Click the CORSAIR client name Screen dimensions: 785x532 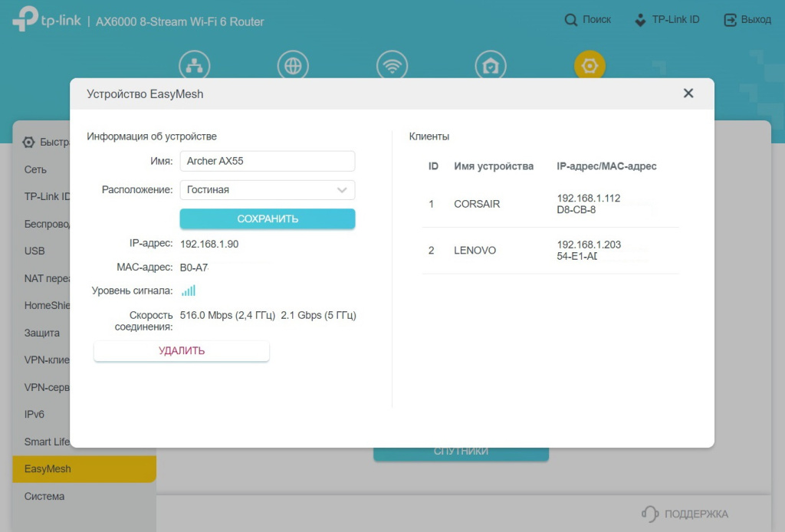(x=477, y=204)
